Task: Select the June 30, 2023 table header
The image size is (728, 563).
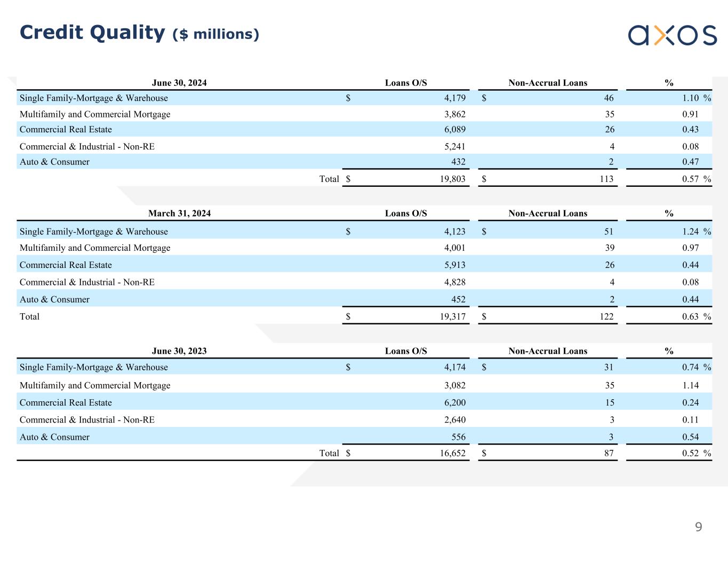Action: pyautogui.click(x=179, y=351)
